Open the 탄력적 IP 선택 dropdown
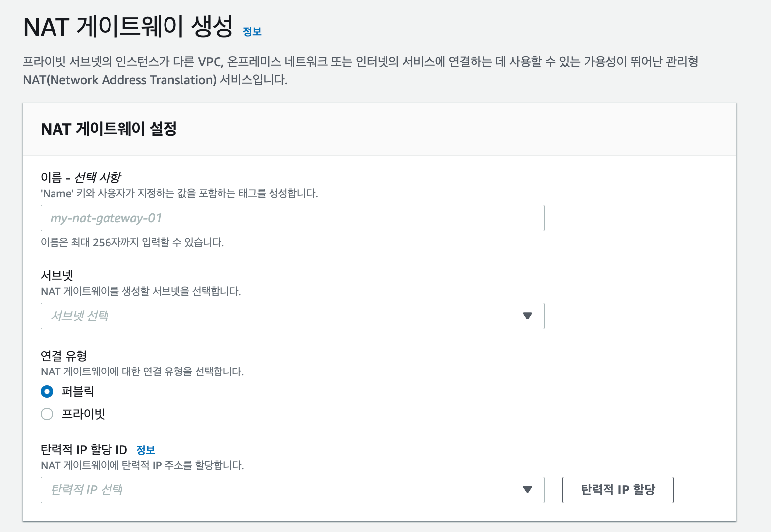 pyautogui.click(x=292, y=490)
